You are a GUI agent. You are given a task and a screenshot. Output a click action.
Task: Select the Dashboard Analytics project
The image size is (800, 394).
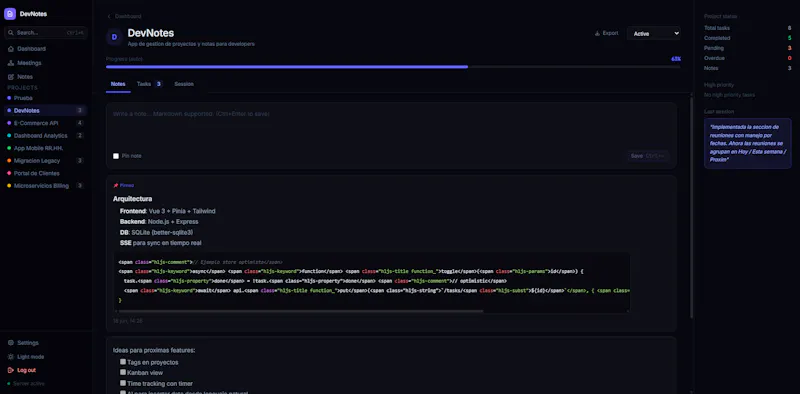point(45,136)
